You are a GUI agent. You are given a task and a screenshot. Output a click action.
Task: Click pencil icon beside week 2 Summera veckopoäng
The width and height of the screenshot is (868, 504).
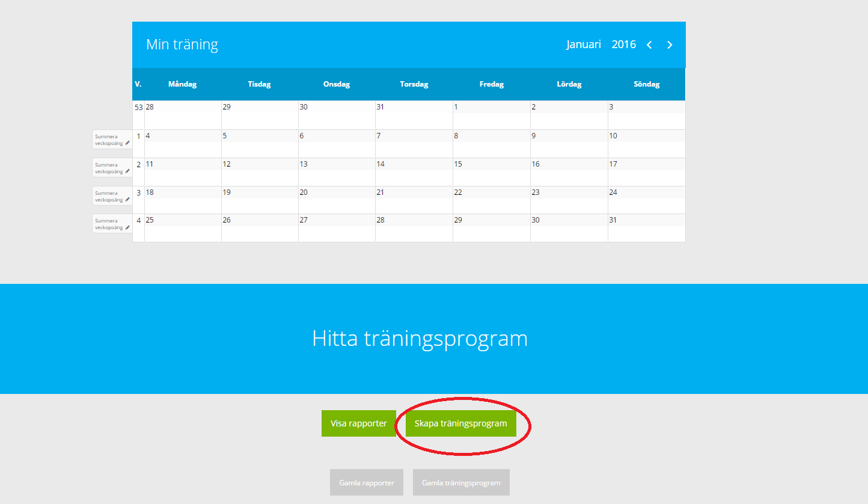(x=127, y=171)
